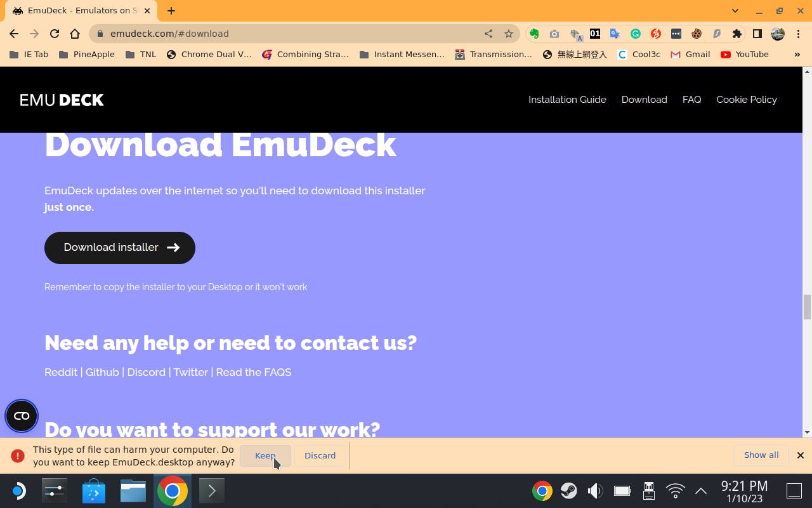Screen dimensions: 812x508
Task: Toggle the browser side panel
Action: pos(757,34)
